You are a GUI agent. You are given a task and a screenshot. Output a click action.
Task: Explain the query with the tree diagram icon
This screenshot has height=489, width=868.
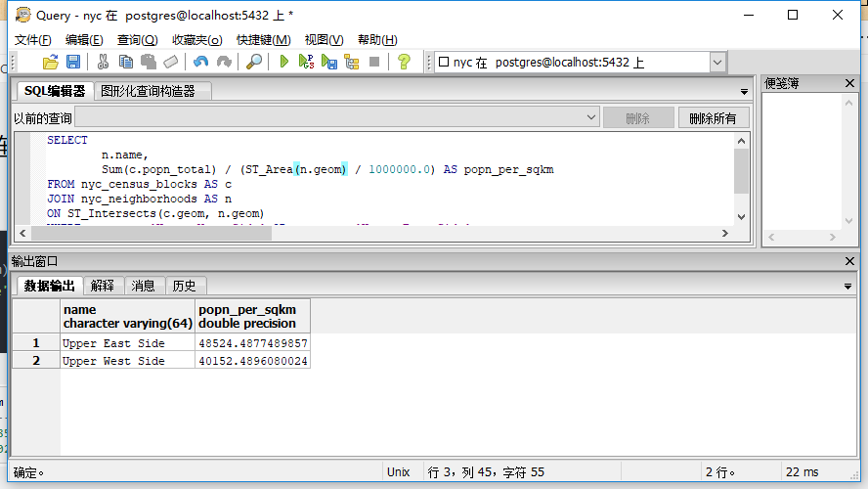pyautogui.click(x=352, y=62)
